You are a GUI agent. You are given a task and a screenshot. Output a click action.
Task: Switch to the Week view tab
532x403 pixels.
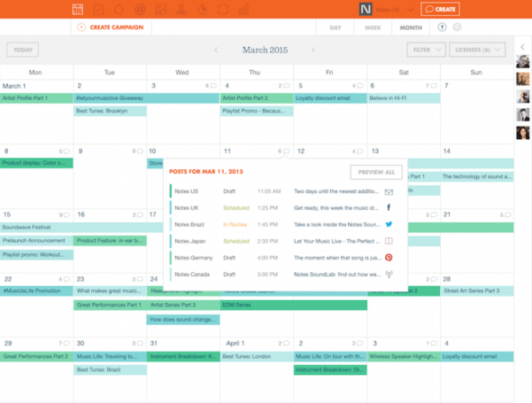(373, 27)
